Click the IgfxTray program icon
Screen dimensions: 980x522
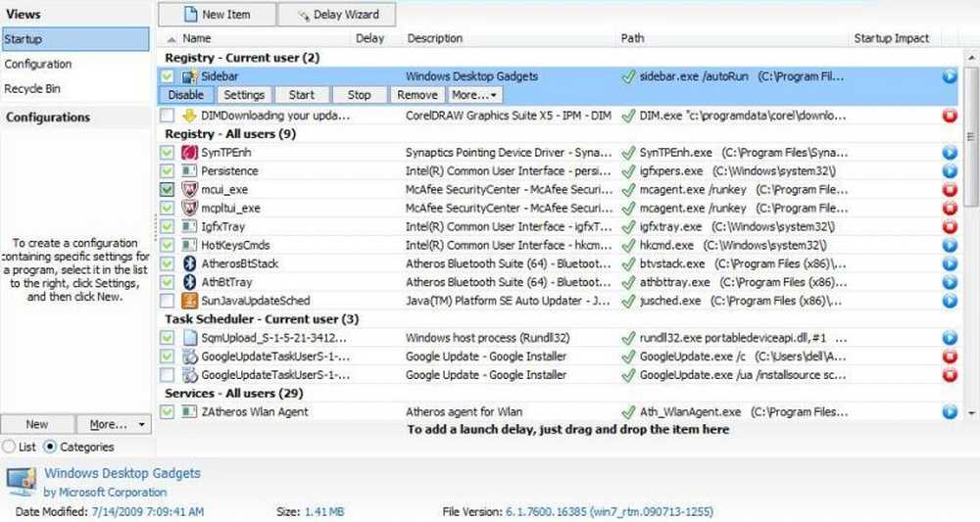pyautogui.click(x=189, y=226)
